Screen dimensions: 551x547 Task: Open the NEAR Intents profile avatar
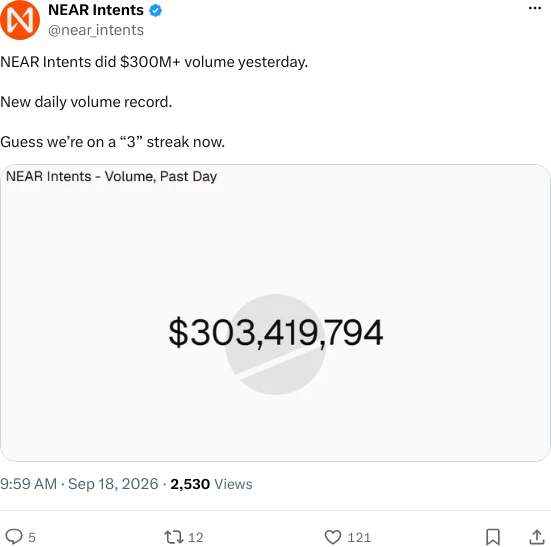[20, 20]
